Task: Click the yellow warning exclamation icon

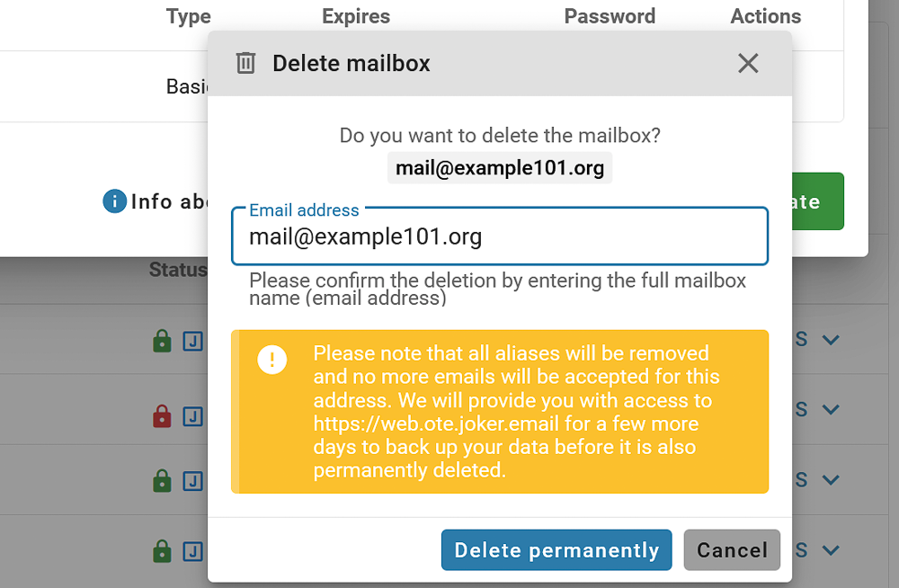Action: pos(271,360)
